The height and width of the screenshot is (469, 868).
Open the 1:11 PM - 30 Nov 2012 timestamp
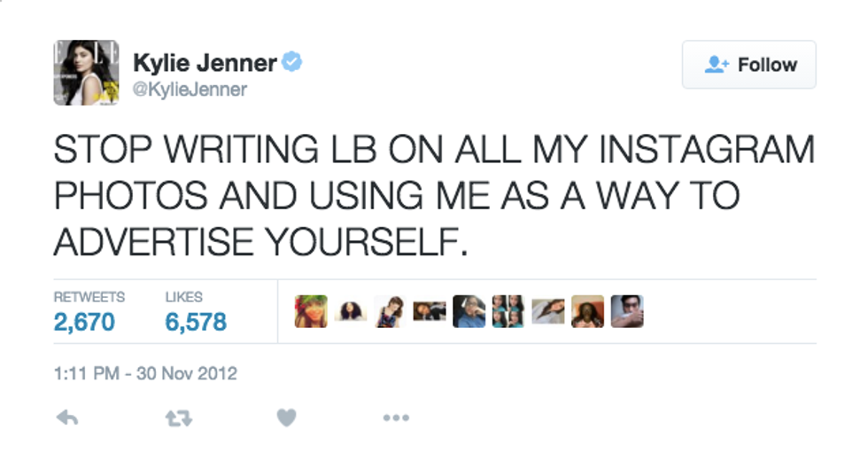click(145, 372)
